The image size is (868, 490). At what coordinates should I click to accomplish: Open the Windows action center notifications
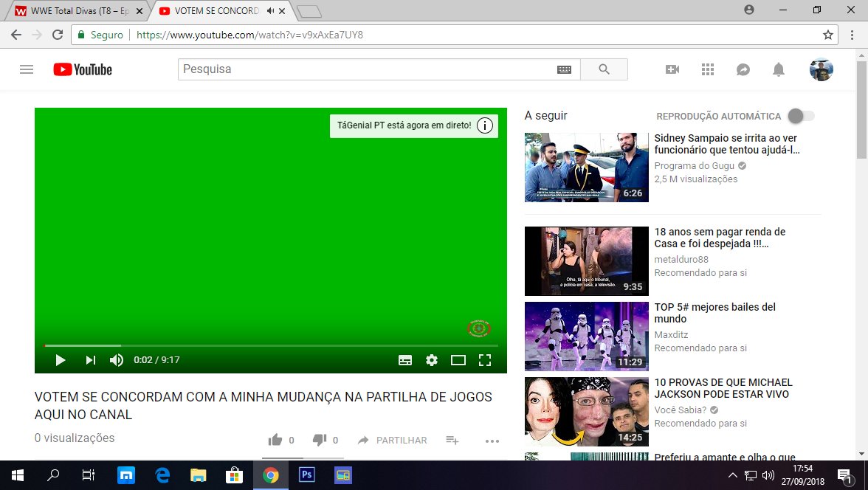(x=844, y=475)
